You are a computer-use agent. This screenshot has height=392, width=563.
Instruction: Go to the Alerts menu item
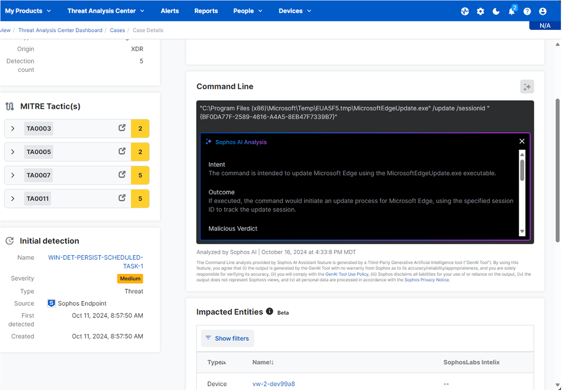pos(169,11)
